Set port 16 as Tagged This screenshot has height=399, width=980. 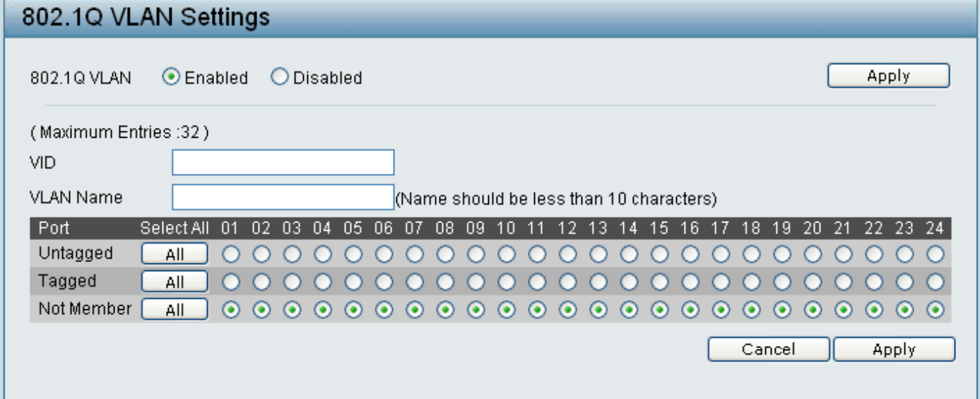[690, 282]
